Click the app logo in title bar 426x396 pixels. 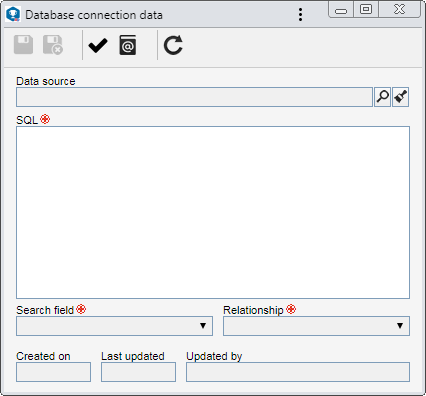[13, 15]
